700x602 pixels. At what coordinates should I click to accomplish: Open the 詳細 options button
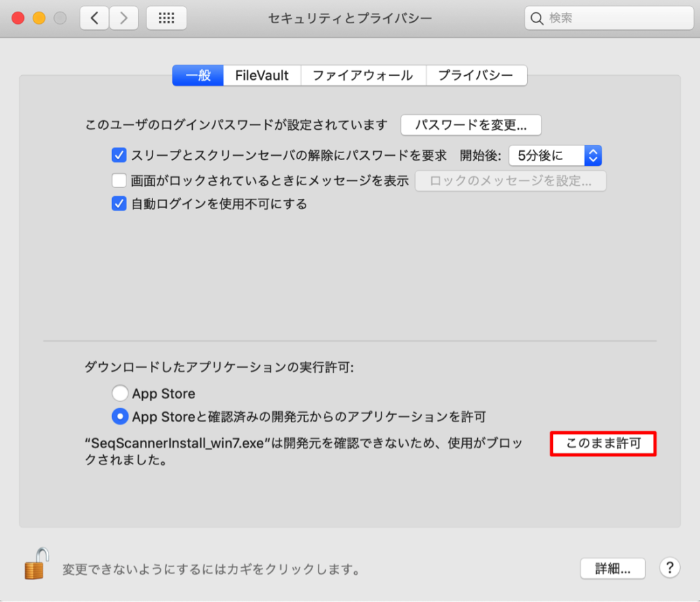[x=612, y=568]
